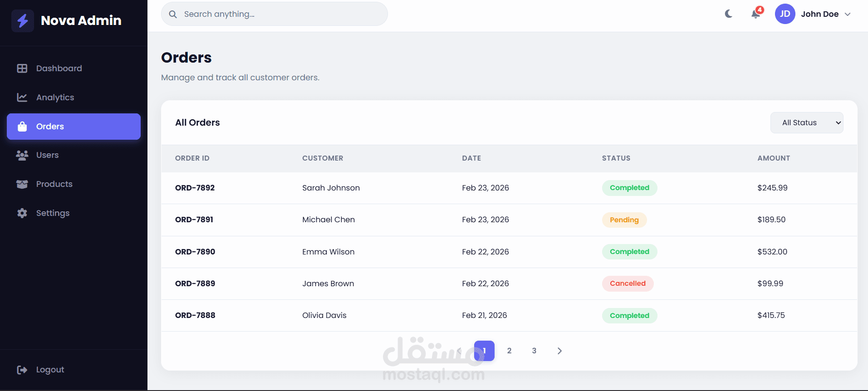Focus the Search anything input field
The image size is (868, 391).
[281, 14]
